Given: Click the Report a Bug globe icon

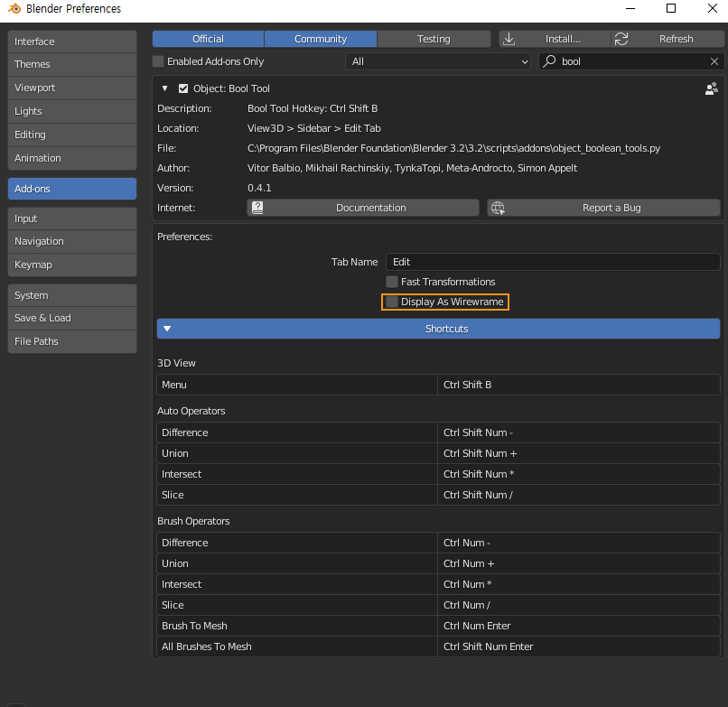Looking at the screenshot, I should (x=499, y=208).
